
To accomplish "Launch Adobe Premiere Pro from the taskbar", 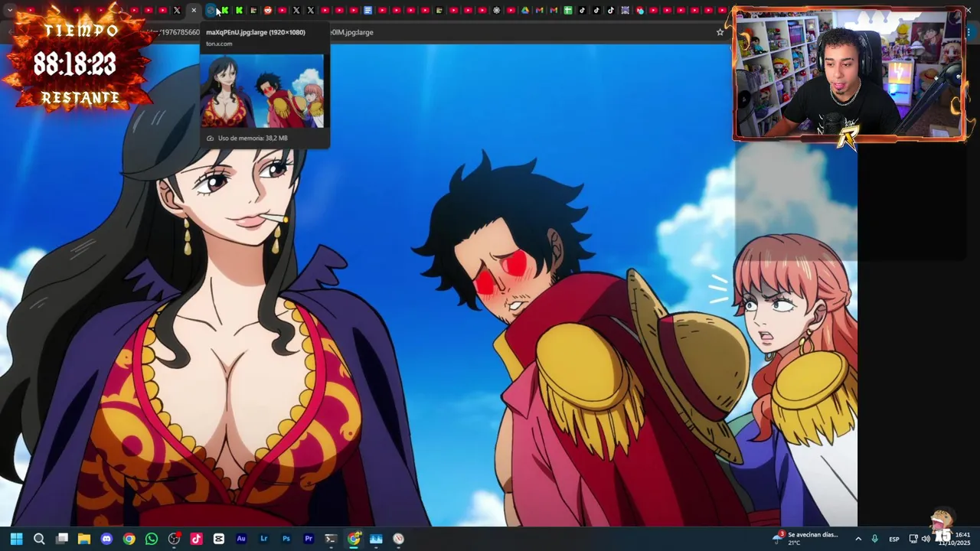I will pos(309,539).
